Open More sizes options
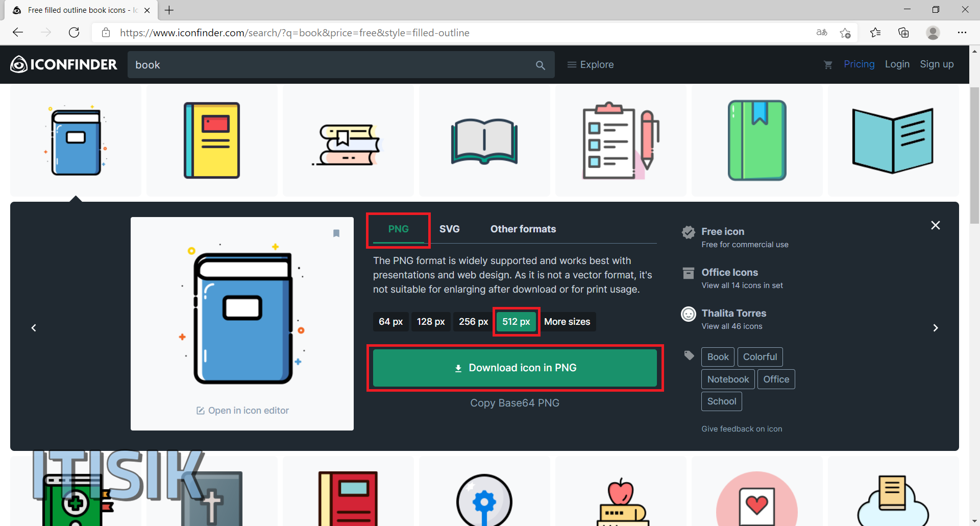 click(x=567, y=322)
